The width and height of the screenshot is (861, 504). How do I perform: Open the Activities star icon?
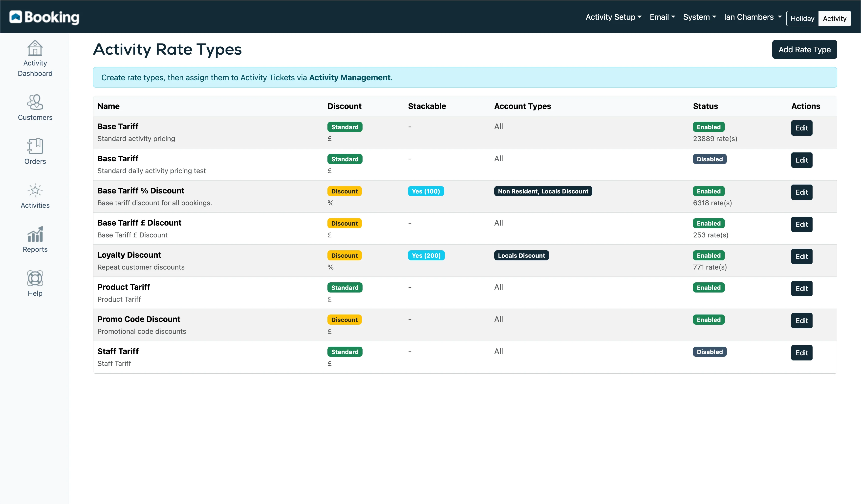tap(35, 190)
